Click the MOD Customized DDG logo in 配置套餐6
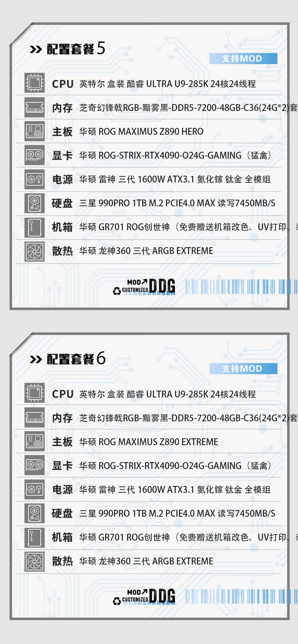Image resolution: width=298 pixels, height=644 pixels. click(144, 597)
